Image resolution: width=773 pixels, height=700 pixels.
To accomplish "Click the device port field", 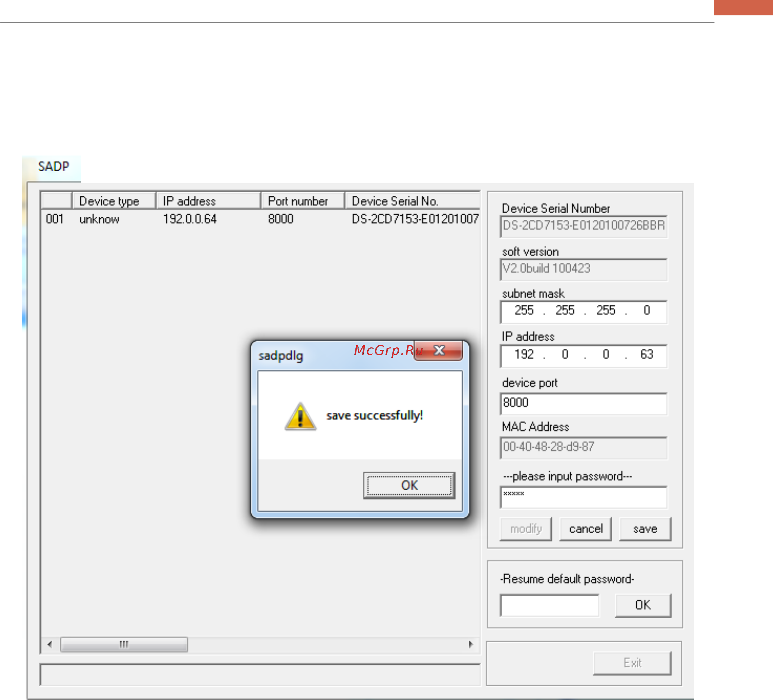I will pos(583,404).
